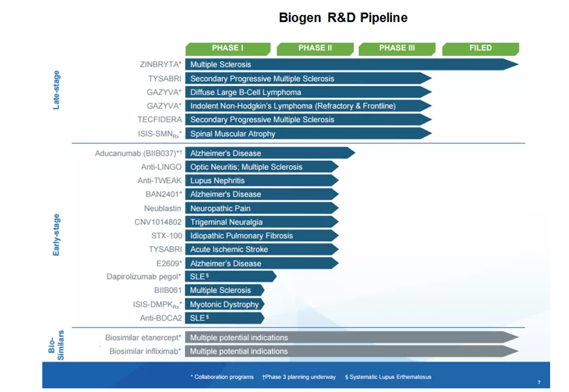
Task: Select the Optic Neuritis; Multiple Sclerosis bar
Action: 262,167
